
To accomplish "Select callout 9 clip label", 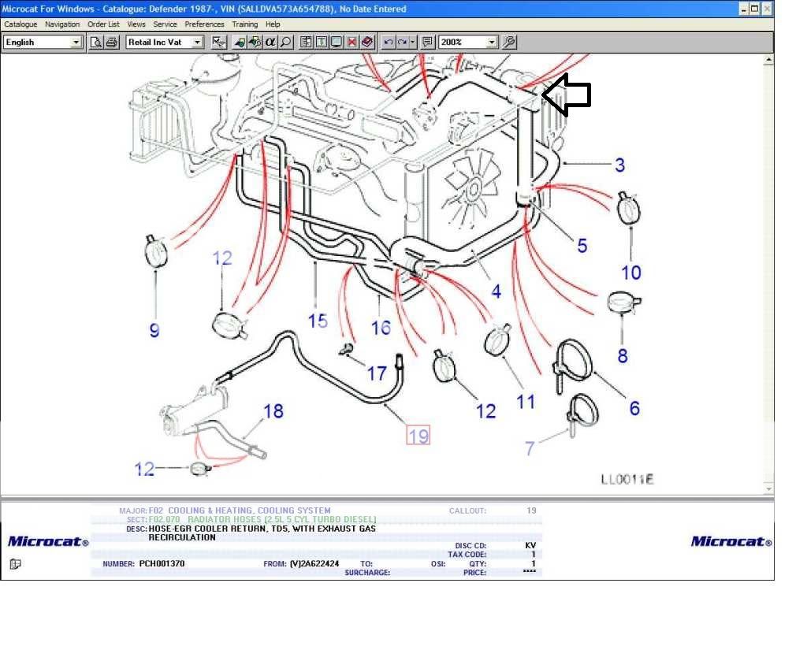I will pos(154,330).
